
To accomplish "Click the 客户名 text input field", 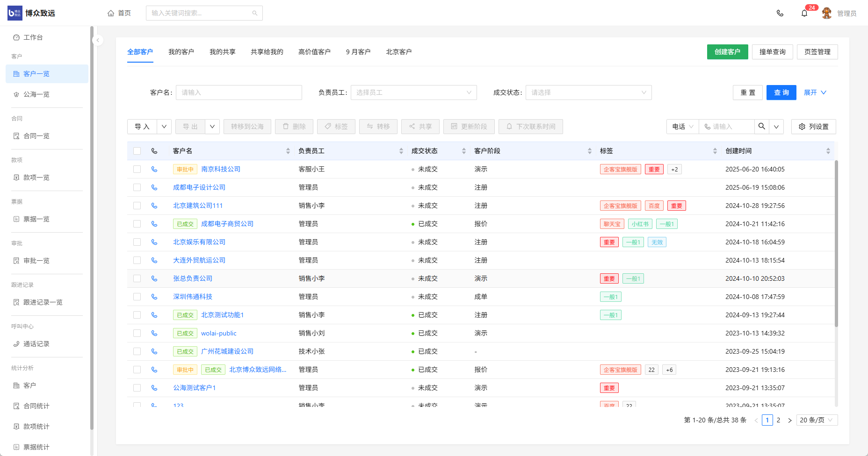I will click(x=239, y=93).
